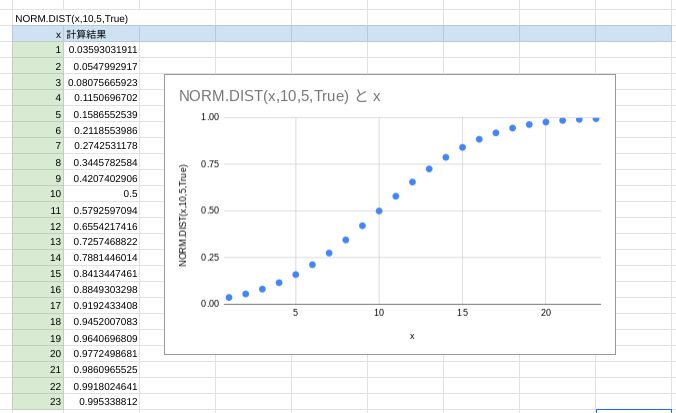Select the cell with value 0.1586552539

click(x=102, y=114)
